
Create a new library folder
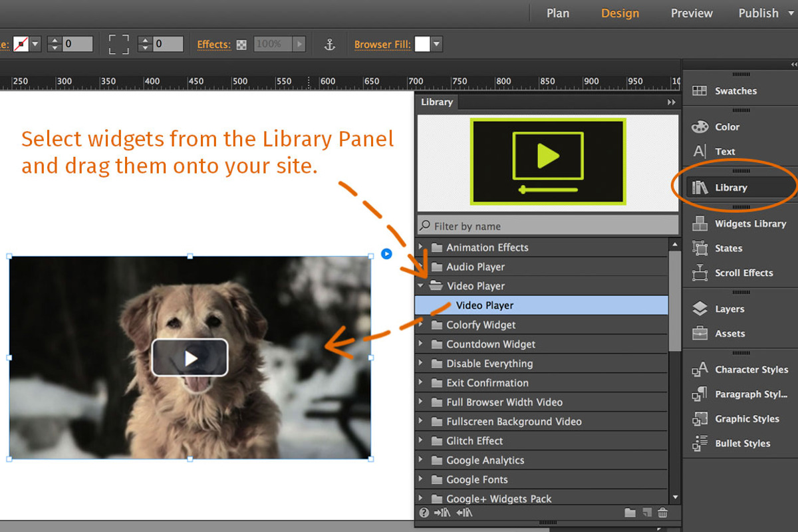coord(630,513)
